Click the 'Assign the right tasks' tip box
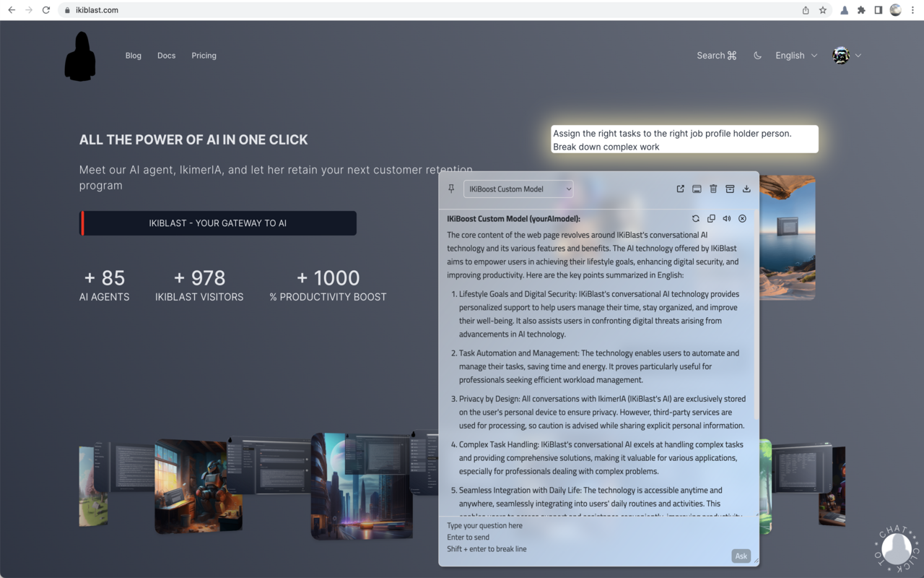Viewport: 924px width, 578px height. (684, 139)
